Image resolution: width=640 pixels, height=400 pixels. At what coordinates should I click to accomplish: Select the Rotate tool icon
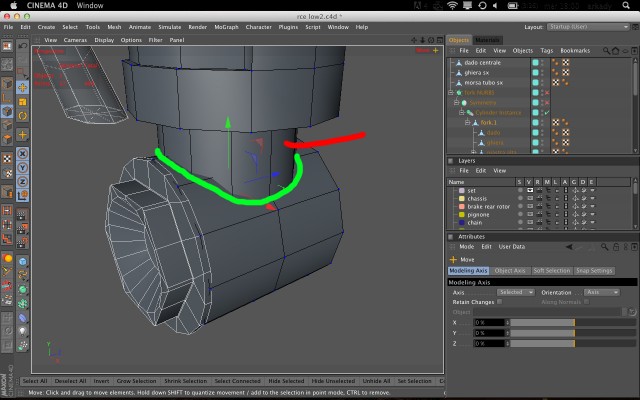(22, 116)
